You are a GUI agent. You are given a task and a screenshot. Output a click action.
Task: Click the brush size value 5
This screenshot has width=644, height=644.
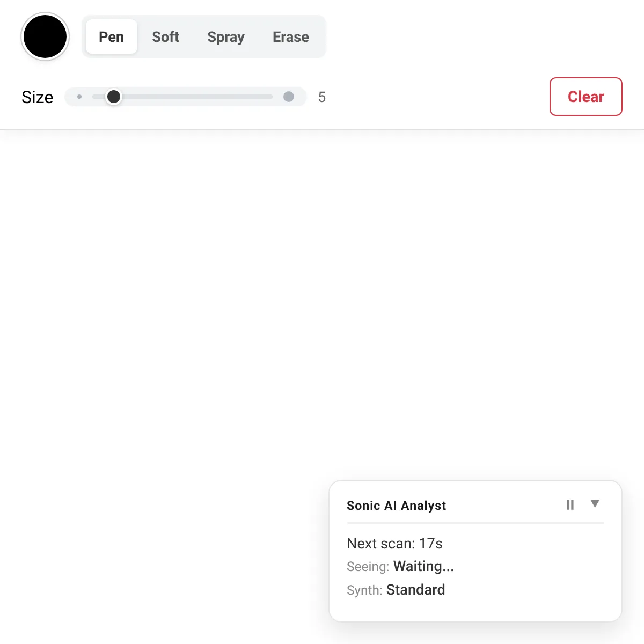(322, 97)
